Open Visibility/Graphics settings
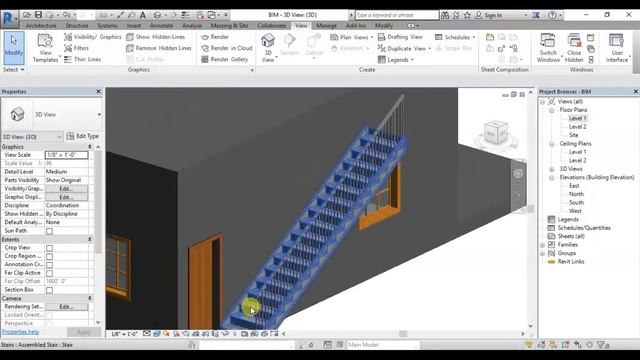 pyautogui.click(x=93, y=37)
